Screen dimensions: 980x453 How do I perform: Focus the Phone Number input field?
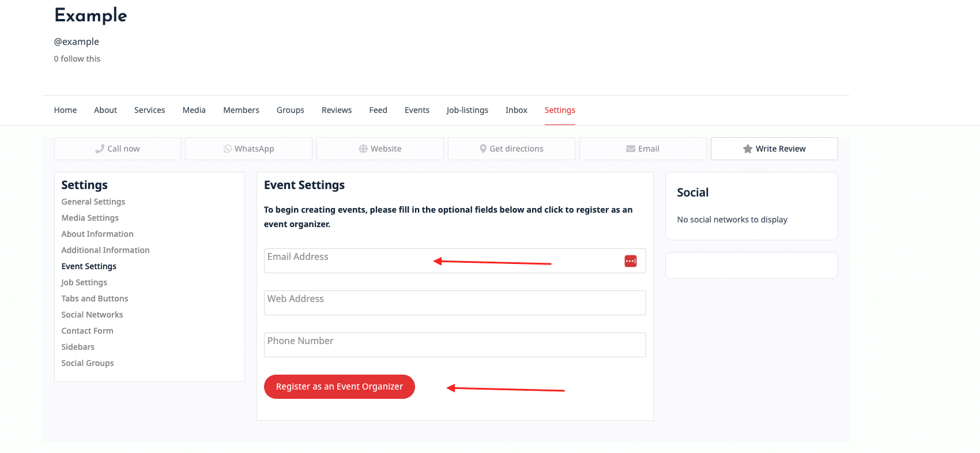click(455, 345)
